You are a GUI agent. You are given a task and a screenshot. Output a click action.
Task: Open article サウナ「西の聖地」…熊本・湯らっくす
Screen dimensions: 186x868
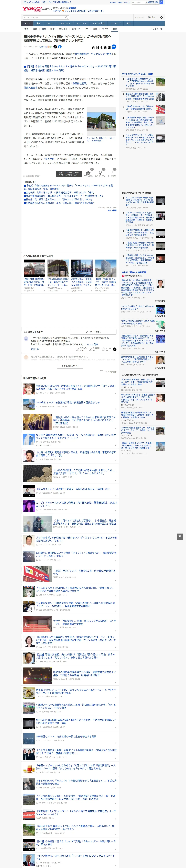84,622
